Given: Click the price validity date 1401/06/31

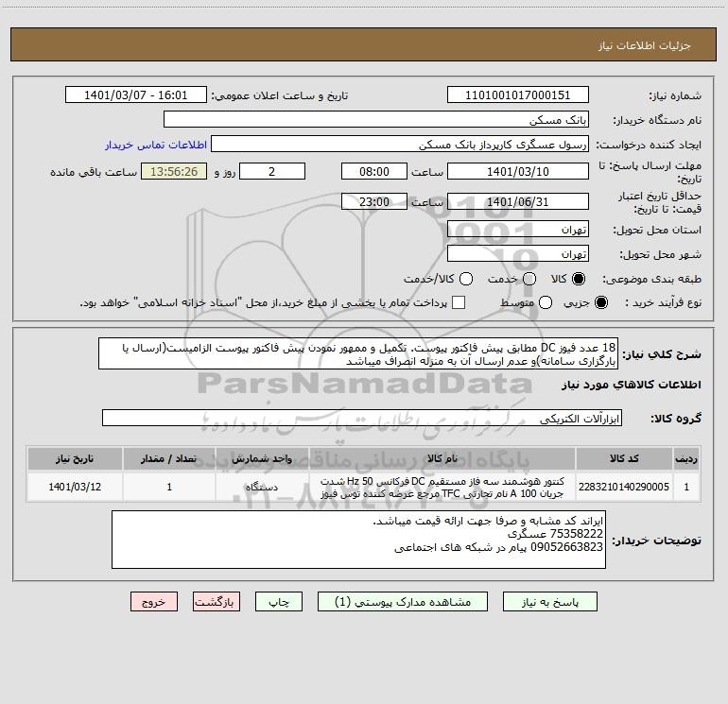Looking at the screenshot, I should [518, 202].
